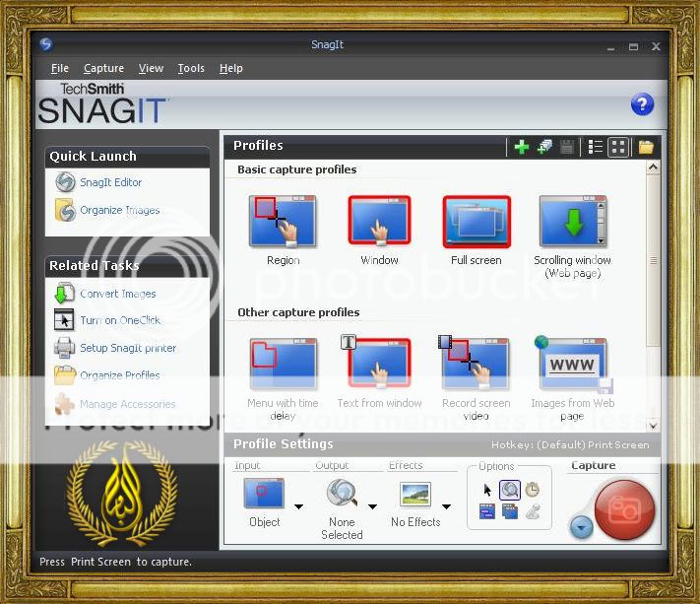Viewport: 700px width, 604px height.
Task: Open the Tools menu
Action: pyautogui.click(x=191, y=68)
